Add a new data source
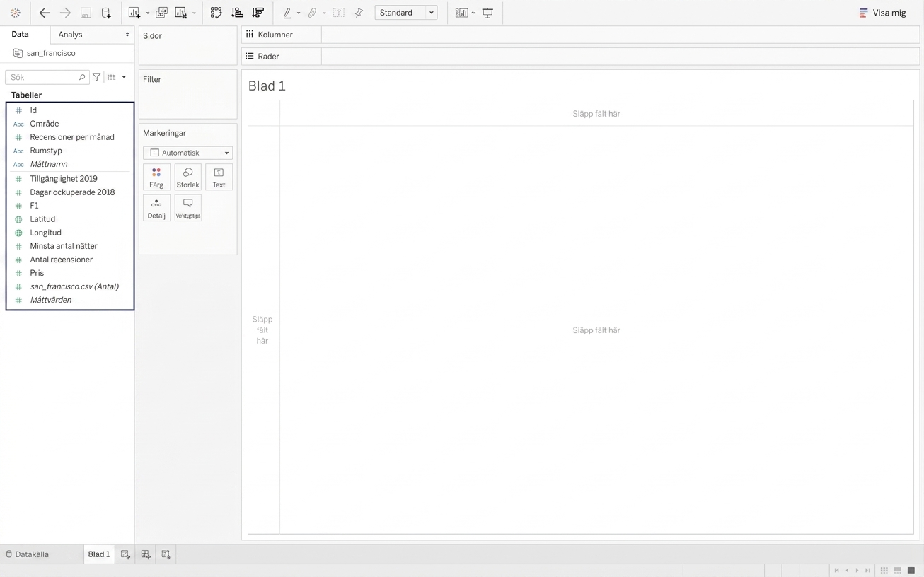Screen dimensions: 924x577 point(106,13)
